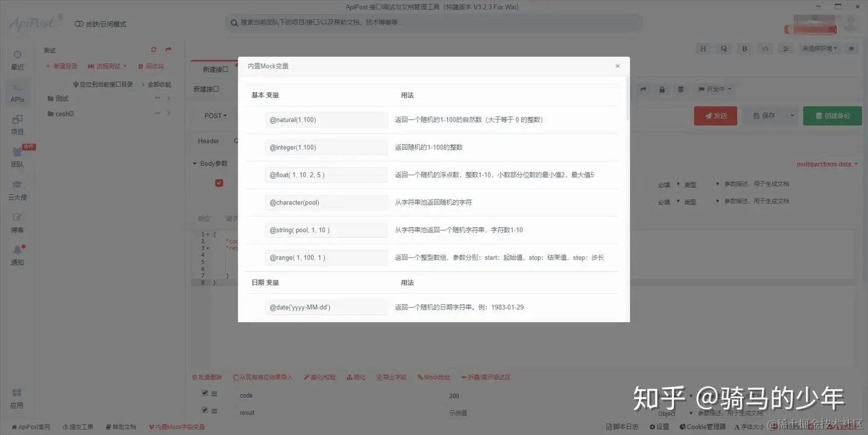Click the B toolbar button
Screen dimensions: 868x435
tap(744, 49)
